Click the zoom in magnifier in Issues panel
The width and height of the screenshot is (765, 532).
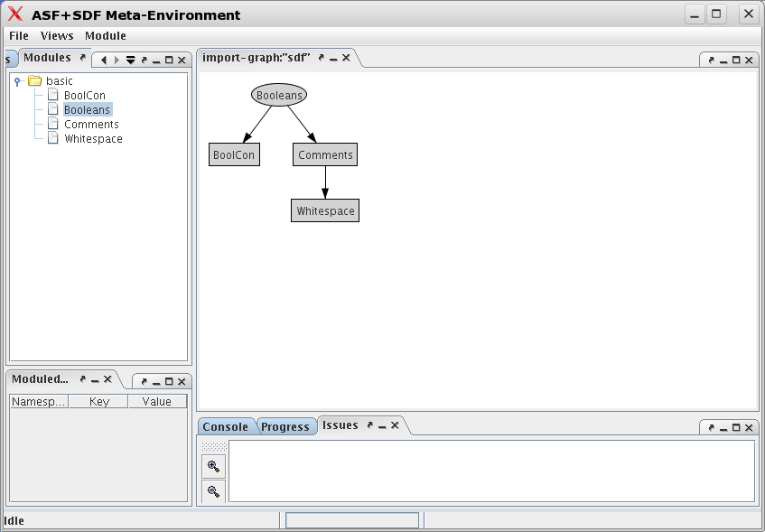tap(213, 466)
